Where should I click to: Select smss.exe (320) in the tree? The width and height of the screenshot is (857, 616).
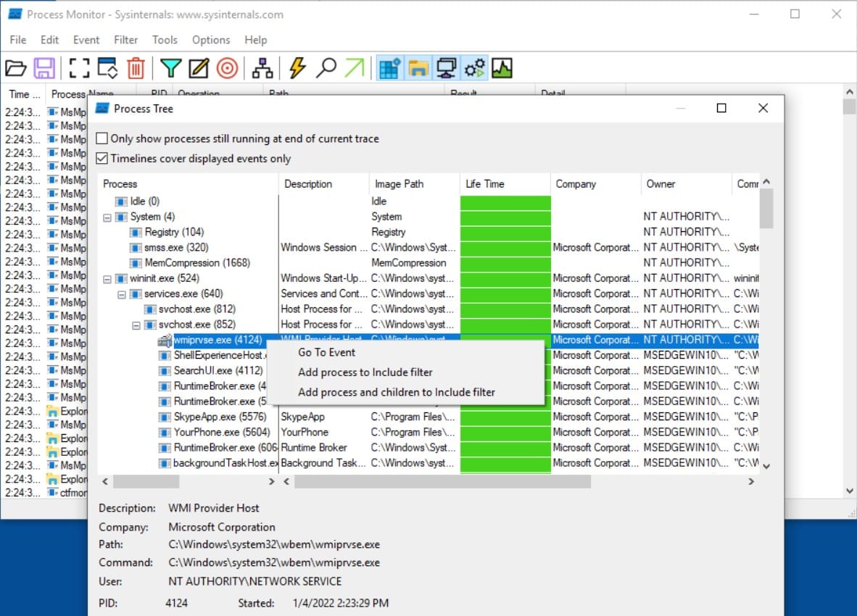176,248
